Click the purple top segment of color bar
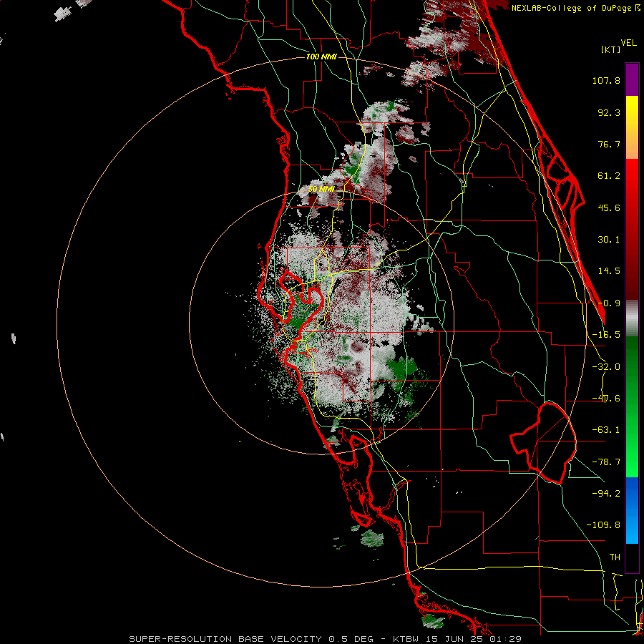 [x=632, y=79]
